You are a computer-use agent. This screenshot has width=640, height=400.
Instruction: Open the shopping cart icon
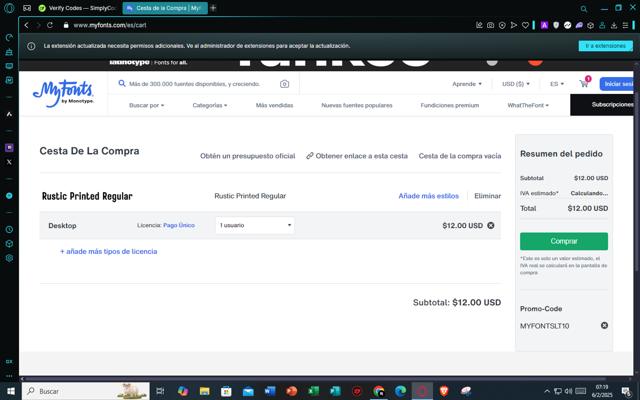coord(584,83)
